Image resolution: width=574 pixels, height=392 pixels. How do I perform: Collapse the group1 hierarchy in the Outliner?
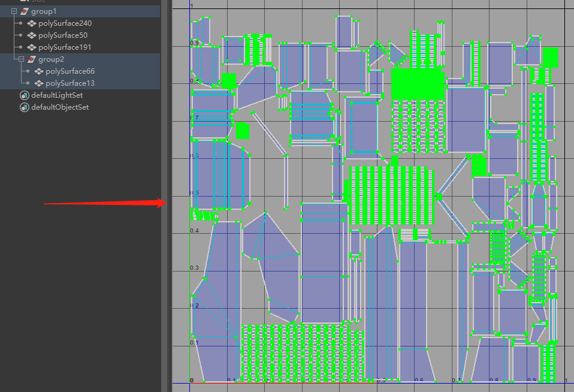(x=13, y=11)
